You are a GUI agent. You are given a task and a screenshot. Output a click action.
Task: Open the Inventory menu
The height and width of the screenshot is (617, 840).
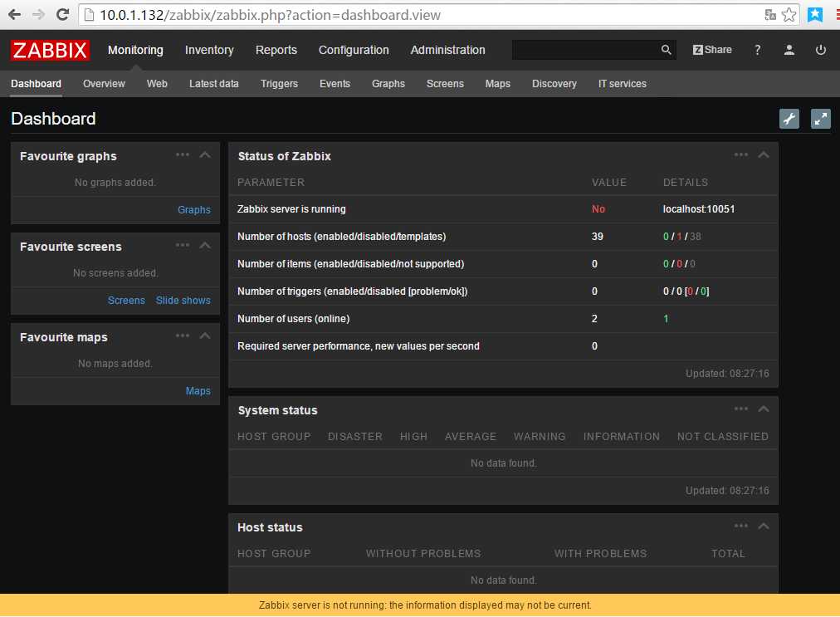click(x=209, y=50)
